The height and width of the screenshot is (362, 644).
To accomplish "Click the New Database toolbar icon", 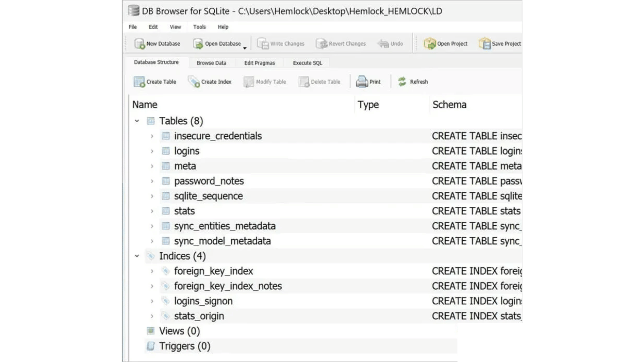I will [x=140, y=44].
